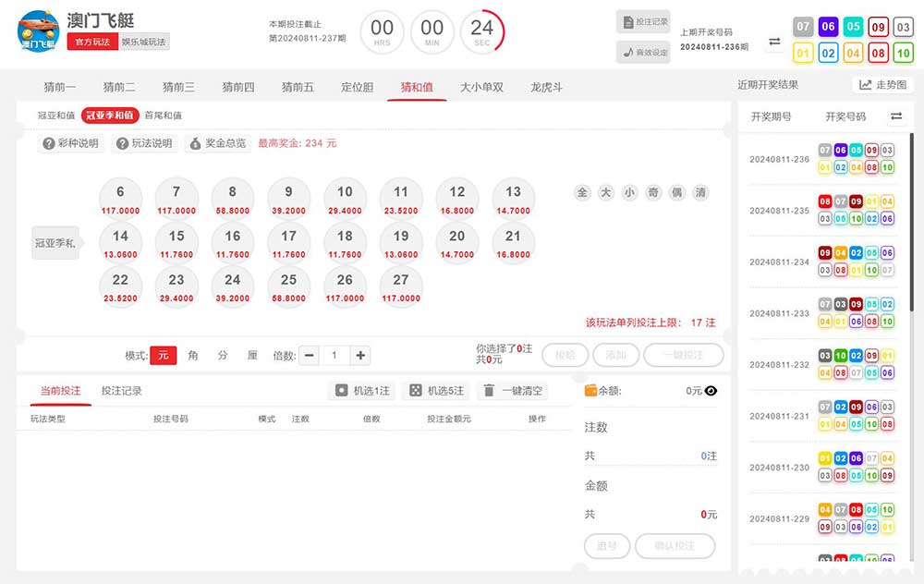The height and width of the screenshot is (584, 924).
Task: Toggle balance visibility eye icon
Action: click(x=711, y=391)
